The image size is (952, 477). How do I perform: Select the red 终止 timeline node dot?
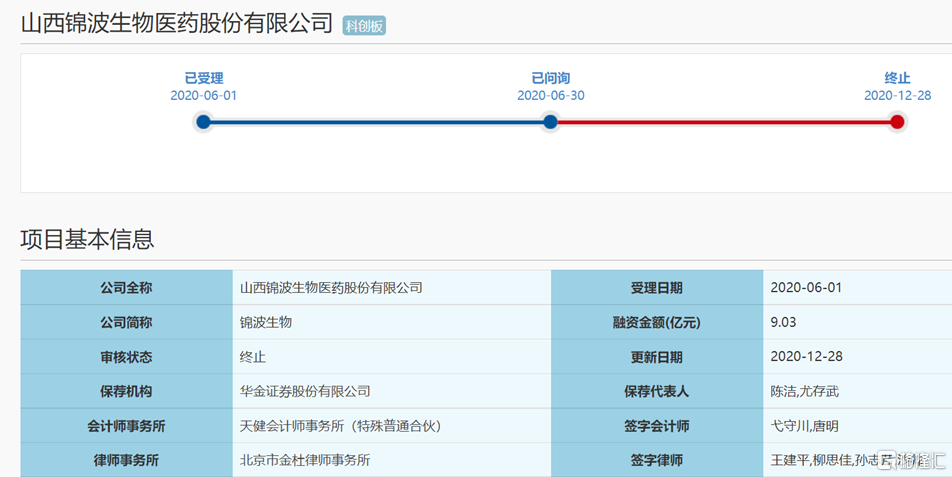897,122
